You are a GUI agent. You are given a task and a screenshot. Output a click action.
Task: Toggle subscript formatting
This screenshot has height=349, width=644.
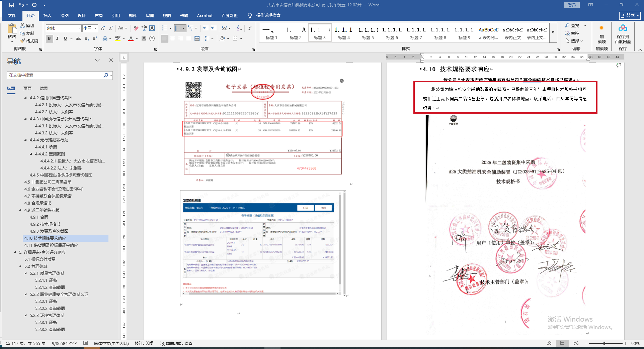point(87,38)
